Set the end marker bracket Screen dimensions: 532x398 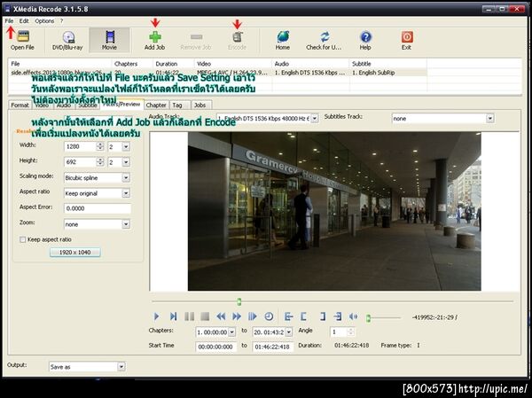pyautogui.click(x=323, y=316)
